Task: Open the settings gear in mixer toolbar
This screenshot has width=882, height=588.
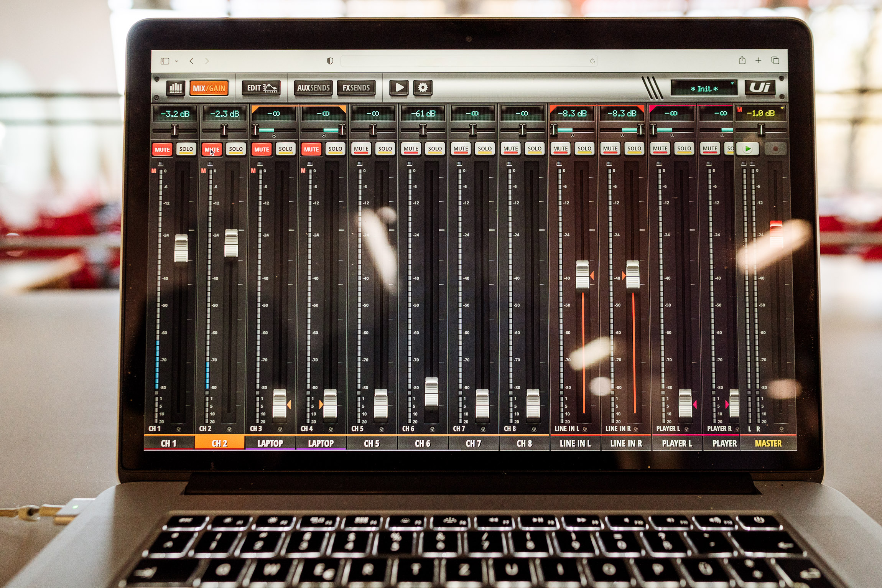Action: coord(423,87)
